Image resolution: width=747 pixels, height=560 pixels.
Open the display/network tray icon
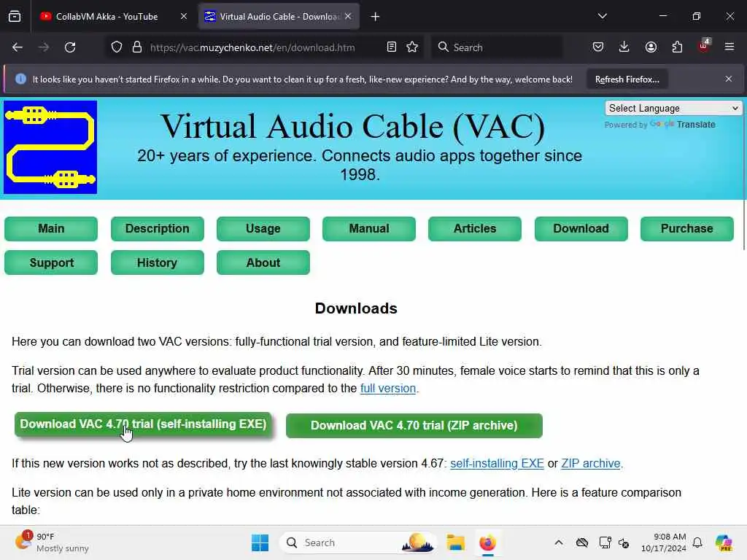click(605, 542)
